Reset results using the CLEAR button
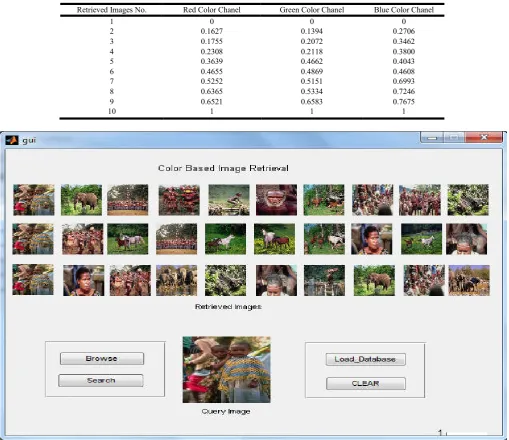This screenshot has width=509, height=440. (x=366, y=383)
